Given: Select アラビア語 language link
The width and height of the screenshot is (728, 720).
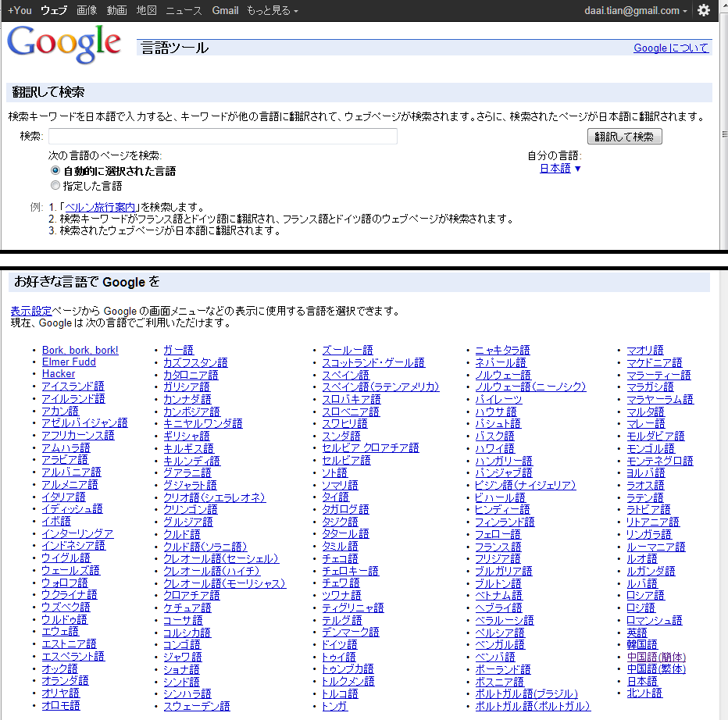Looking at the screenshot, I should (x=65, y=460).
